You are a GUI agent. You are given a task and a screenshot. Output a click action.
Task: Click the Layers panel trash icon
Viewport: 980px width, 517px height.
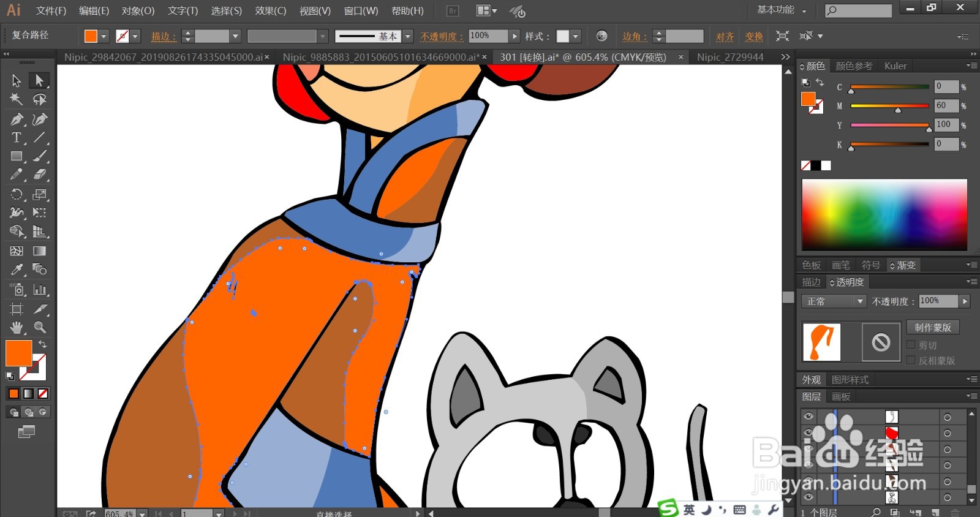955,512
